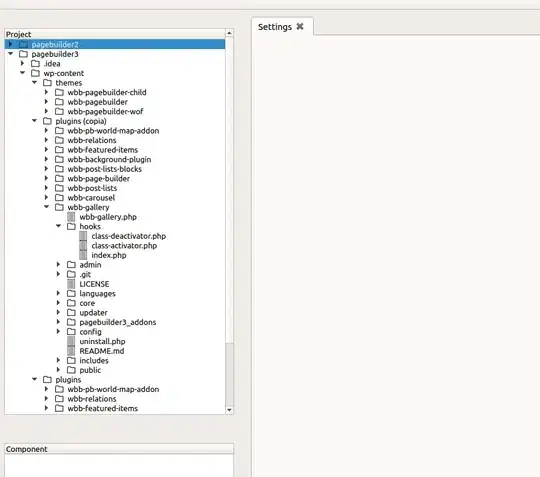540x477 pixels.
Task: Click the .idea folder icon
Action: (35, 63)
